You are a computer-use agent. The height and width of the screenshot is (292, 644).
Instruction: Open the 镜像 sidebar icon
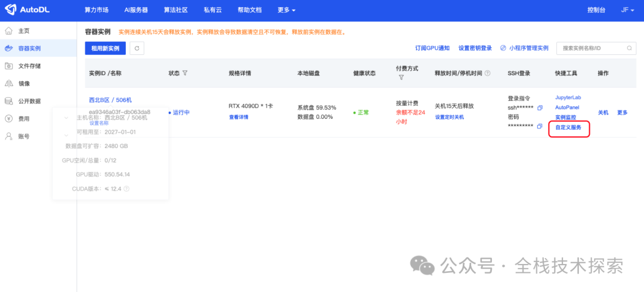[8, 84]
